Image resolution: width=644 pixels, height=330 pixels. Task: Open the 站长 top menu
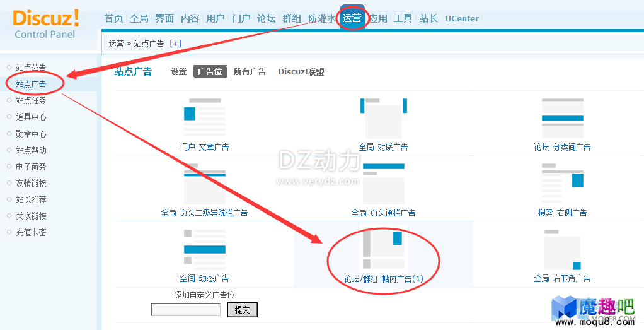[428, 18]
